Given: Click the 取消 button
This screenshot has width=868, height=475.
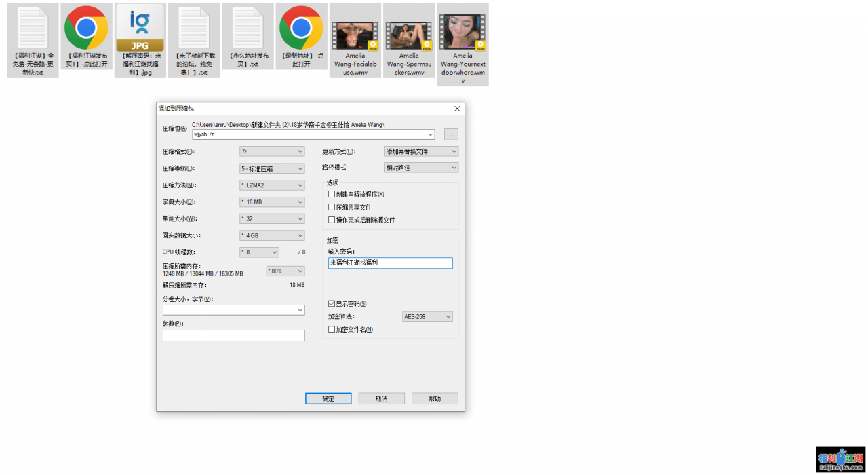Looking at the screenshot, I should click(x=381, y=399).
